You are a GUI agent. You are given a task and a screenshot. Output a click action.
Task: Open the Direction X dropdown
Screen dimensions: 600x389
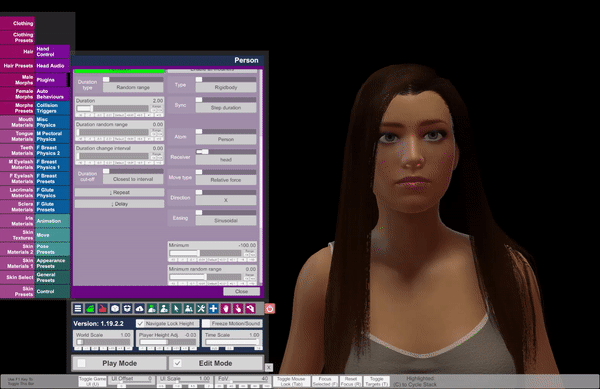tap(226, 200)
